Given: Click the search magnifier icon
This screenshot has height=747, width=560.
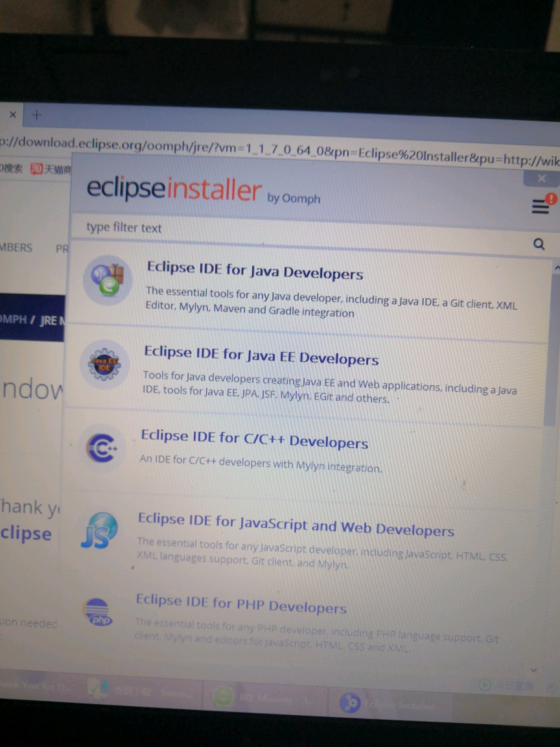Looking at the screenshot, I should (x=539, y=244).
